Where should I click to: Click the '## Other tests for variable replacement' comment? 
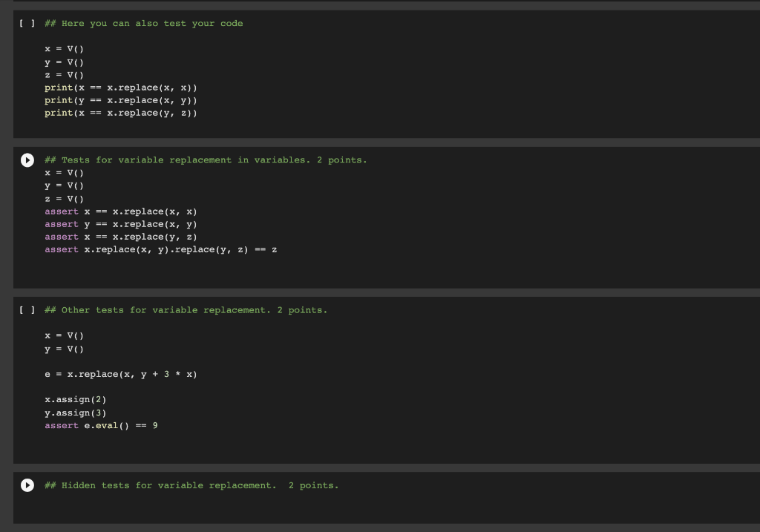pos(186,309)
